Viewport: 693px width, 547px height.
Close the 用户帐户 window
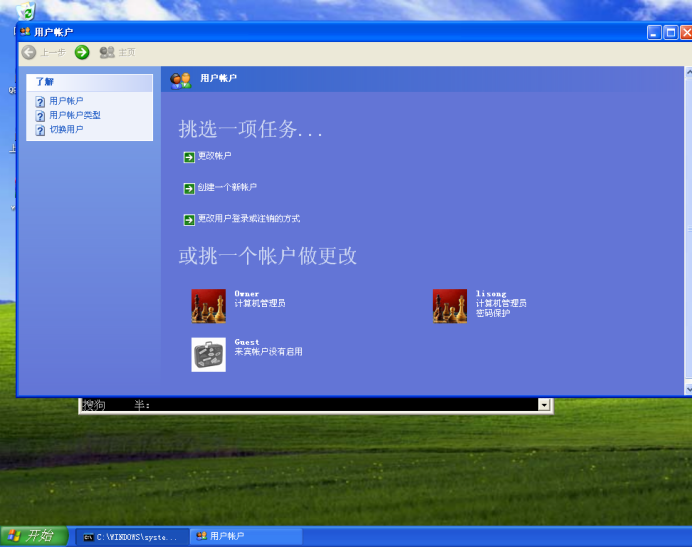tap(686, 33)
